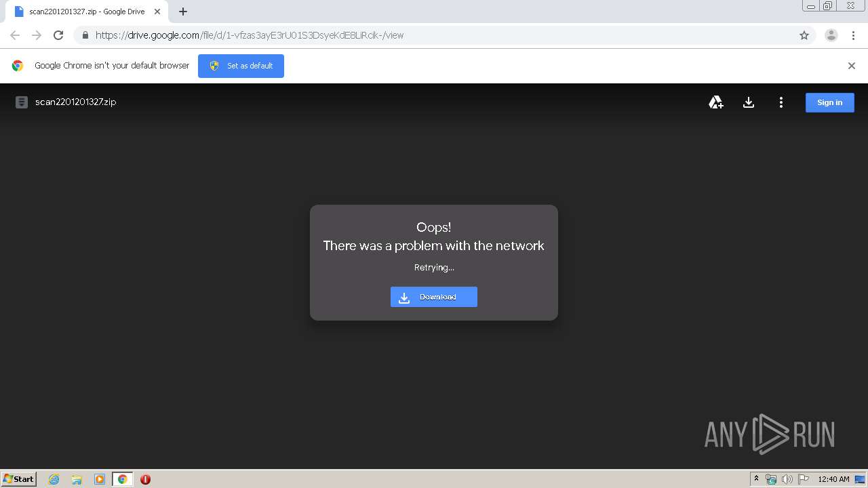Image resolution: width=868 pixels, height=488 pixels.
Task: Restore down the Chrome window
Action: (x=828, y=5)
